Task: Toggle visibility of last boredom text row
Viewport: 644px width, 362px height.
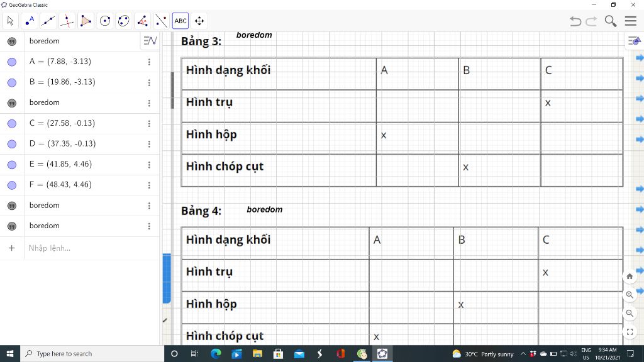Action: 12,226
